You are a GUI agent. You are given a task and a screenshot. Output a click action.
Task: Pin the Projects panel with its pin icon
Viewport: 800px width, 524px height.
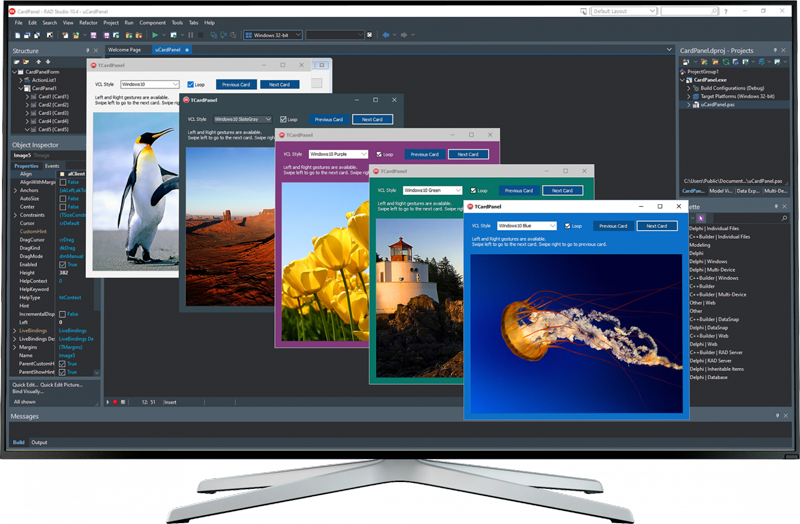pyautogui.click(x=775, y=50)
